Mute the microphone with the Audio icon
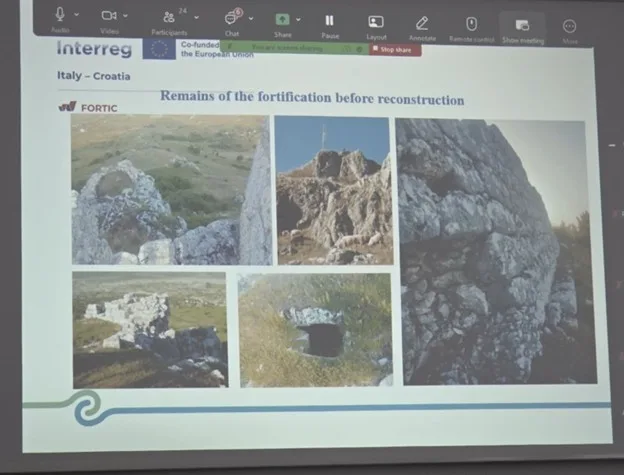This screenshot has width=624, height=475. coord(60,15)
